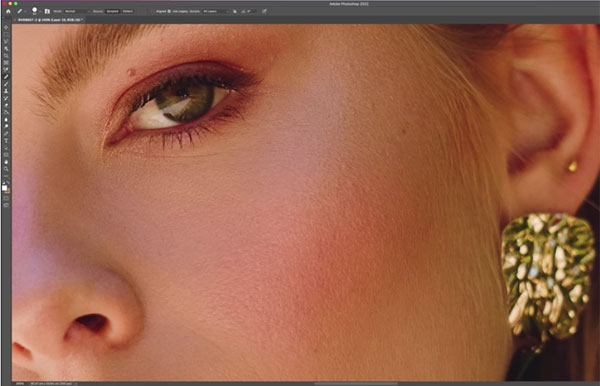Switch to the open document tab
The width and height of the screenshot is (600, 386).
50,20
